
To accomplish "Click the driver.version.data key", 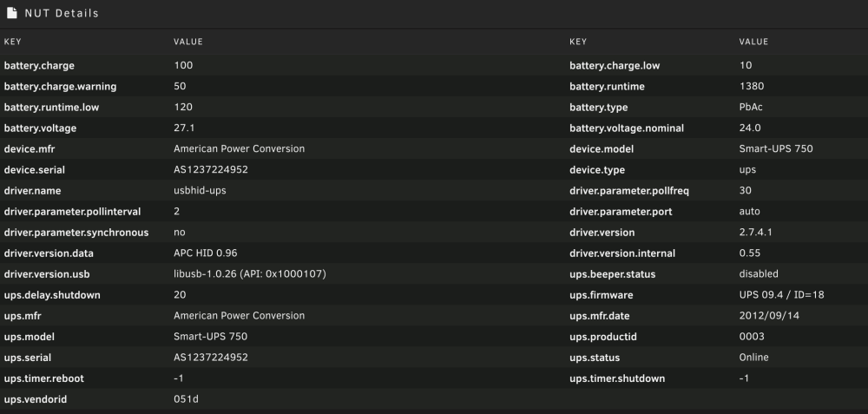I will coord(49,253).
